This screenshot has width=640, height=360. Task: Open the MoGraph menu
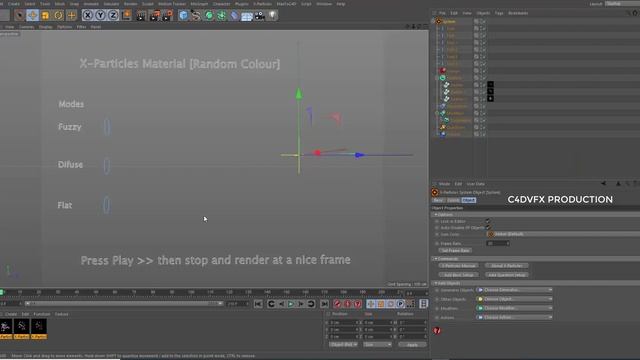click(199, 4)
